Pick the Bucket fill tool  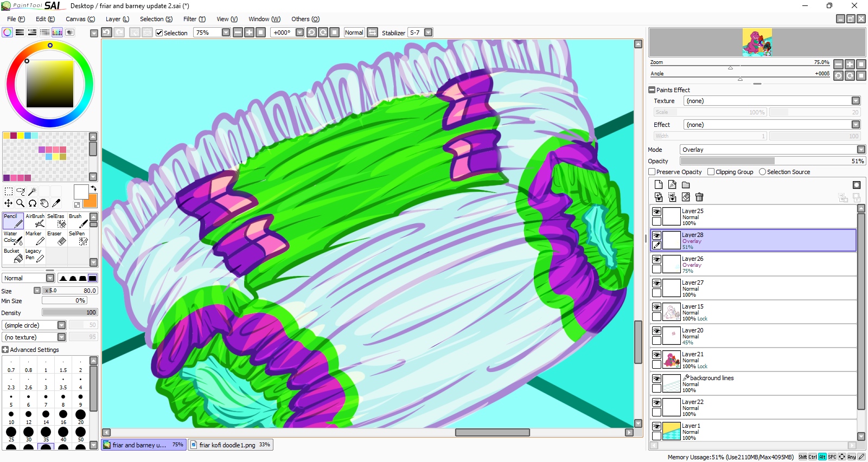13,255
